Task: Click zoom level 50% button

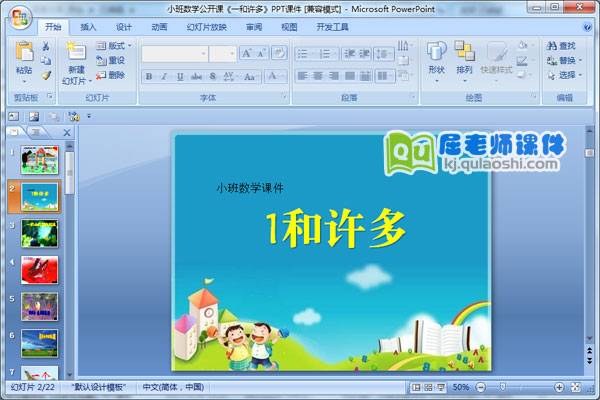Action: (x=461, y=387)
